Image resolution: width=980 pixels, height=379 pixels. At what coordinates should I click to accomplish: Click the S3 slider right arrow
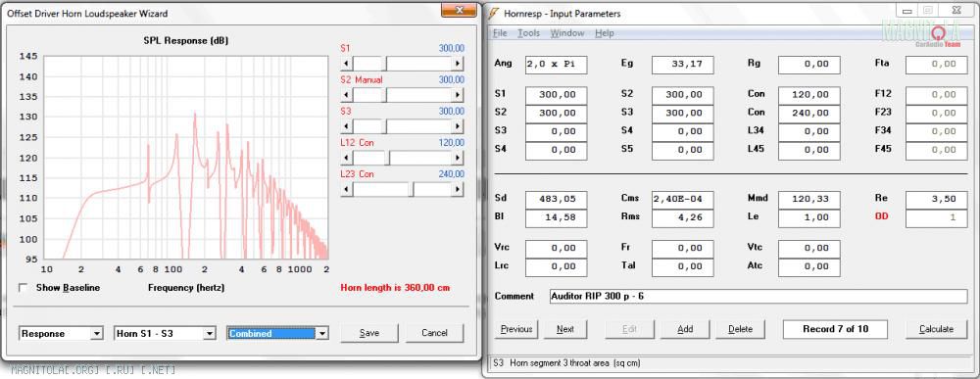(458, 126)
